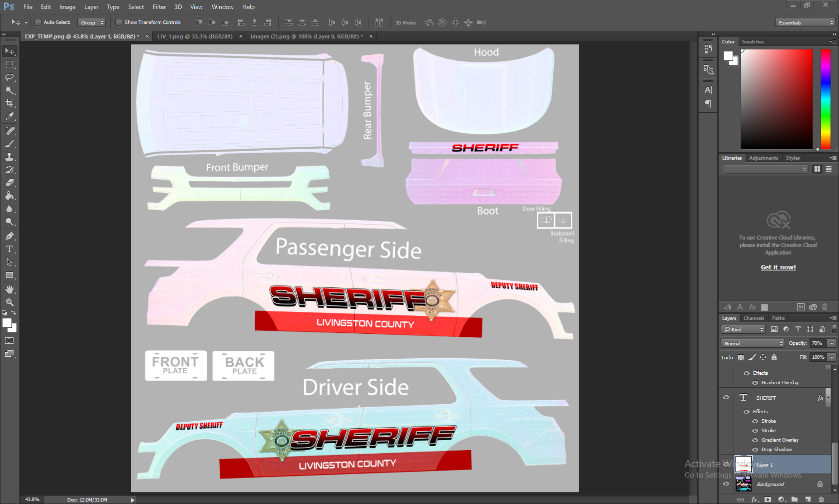Screen dimensions: 839x504
Task: Select the Magic Wand tool
Action: click(x=9, y=90)
